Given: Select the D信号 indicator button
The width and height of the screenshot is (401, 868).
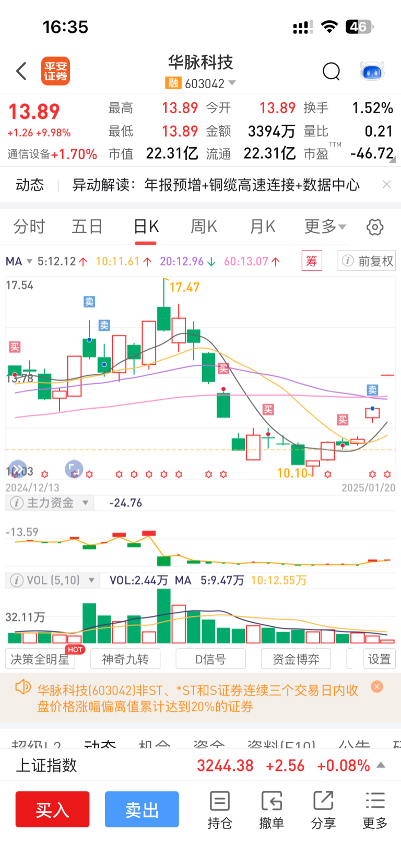Looking at the screenshot, I should click(210, 659).
